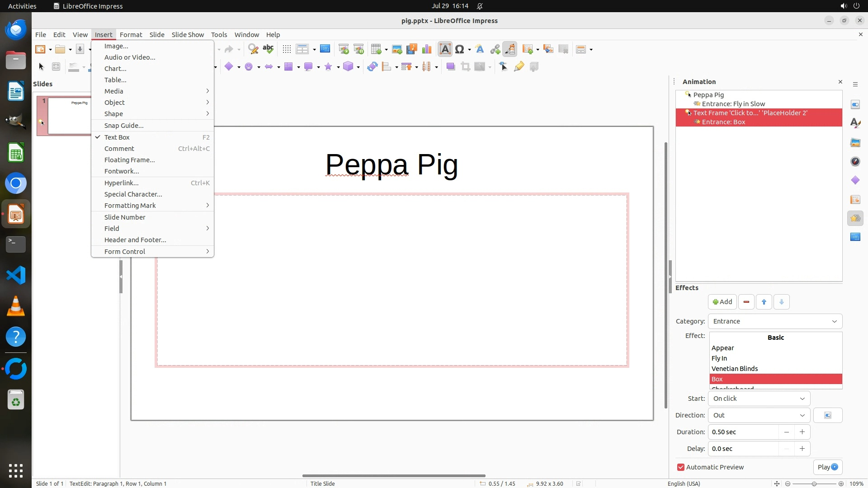The image size is (868, 488).
Task: Uncheck the Automatic Preview checkbox
Action: click(x=681, y=467)
